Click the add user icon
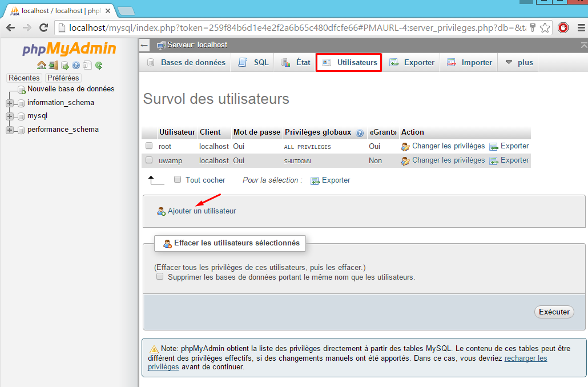This screenshot has width=588, height=387. pyautogui.click(x=161, y=212)
